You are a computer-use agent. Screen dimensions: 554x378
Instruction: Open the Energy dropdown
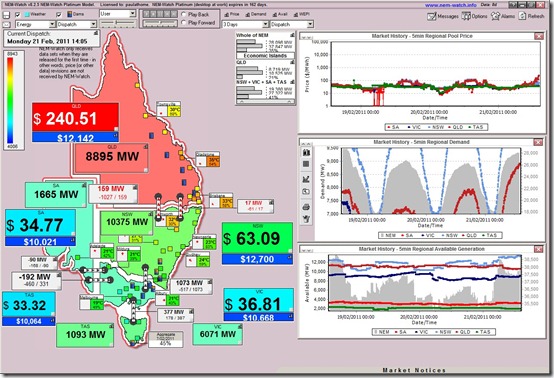(35, 24)
